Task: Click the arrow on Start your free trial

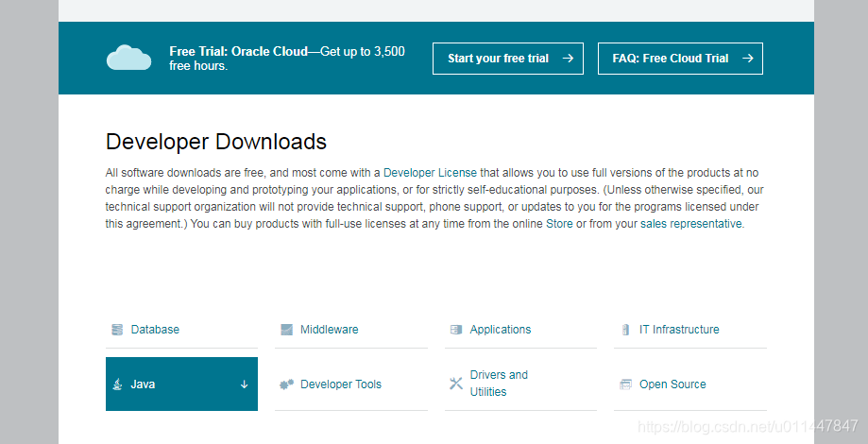Action: [568, 59]
